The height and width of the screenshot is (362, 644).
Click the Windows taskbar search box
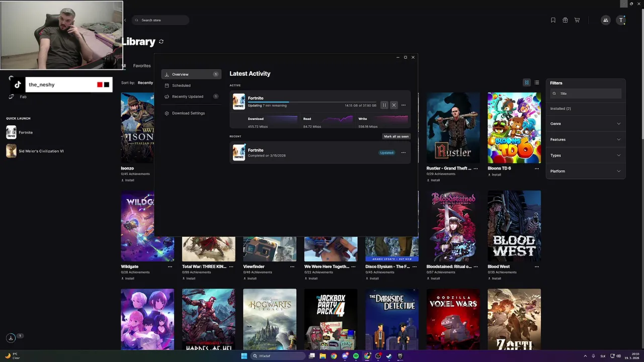click(x=278, y=356)
